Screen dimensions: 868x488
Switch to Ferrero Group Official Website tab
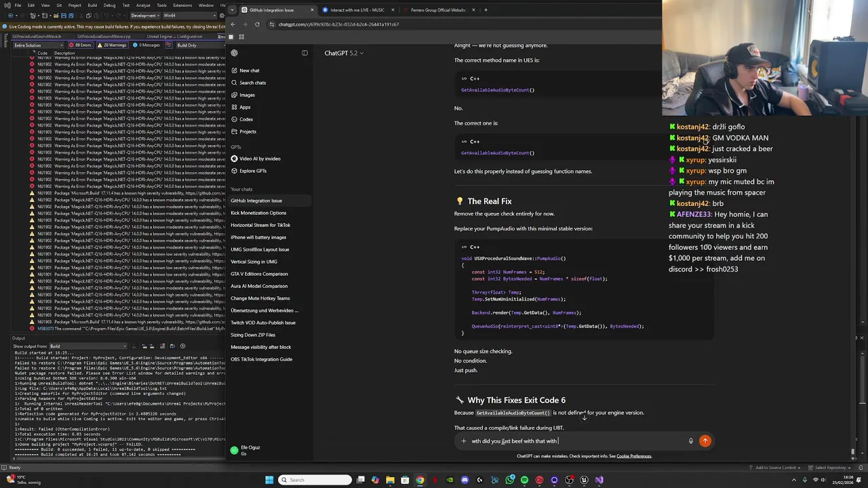(x=438, y=10)
